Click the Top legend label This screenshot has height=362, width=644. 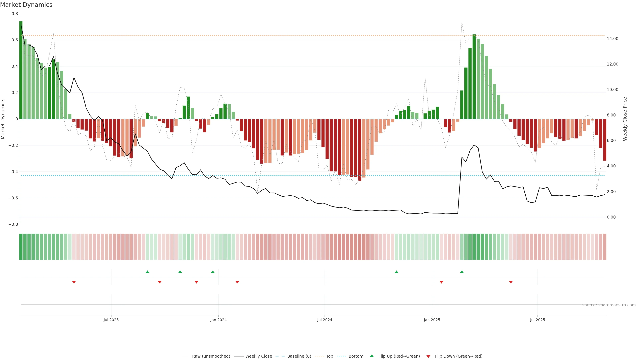tap(330, 356)
